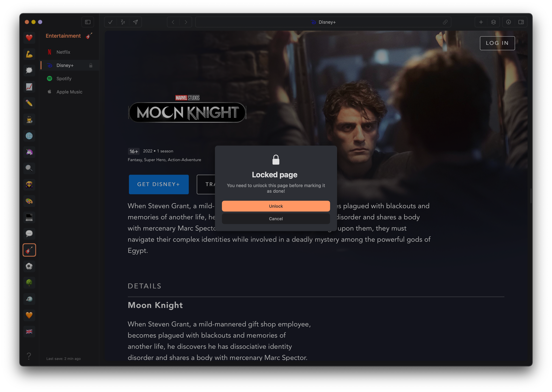Screen dimensions: 552x392
Task: Open Spotify page in sidebar
Action: [x=64, y=79]
